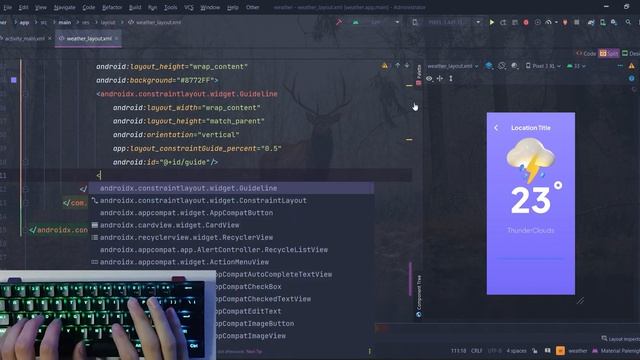Click the Apply Changes and Restart icon
The height and width of the screenshot is (360, 640).
tap(503, 22)
